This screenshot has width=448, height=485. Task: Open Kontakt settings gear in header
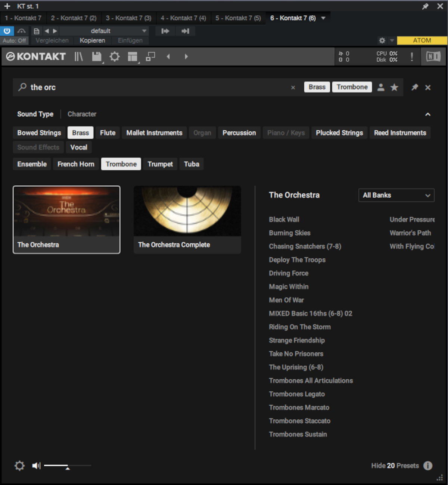115,56
